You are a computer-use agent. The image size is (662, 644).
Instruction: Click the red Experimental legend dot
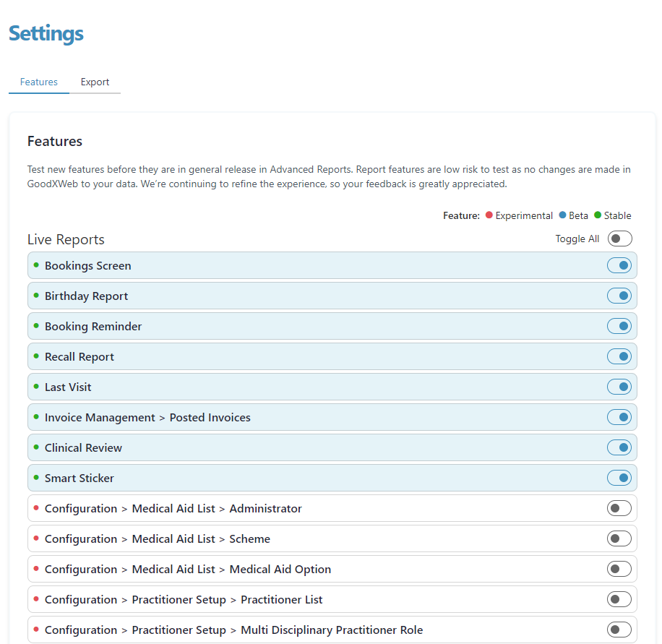pyautogui.click(x=489, y=215)
